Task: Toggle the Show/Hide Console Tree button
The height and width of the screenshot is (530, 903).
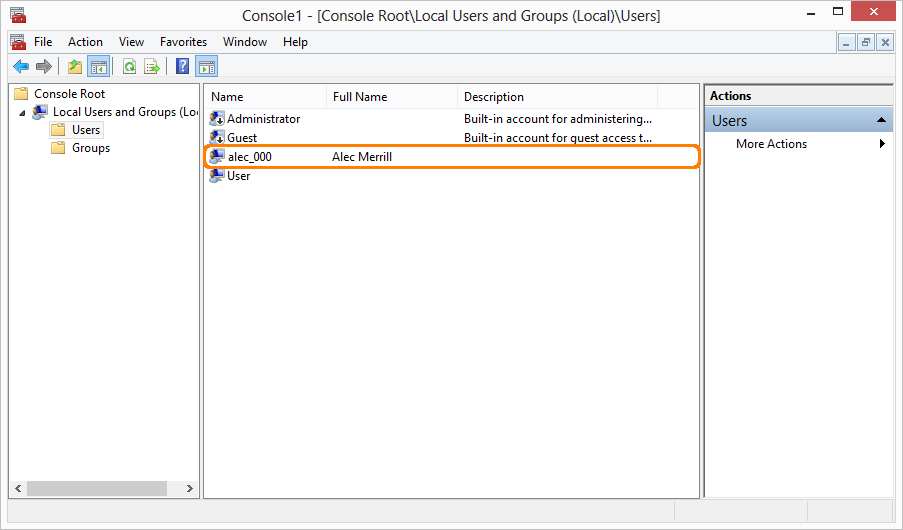Action: click(x=98, y=67)
